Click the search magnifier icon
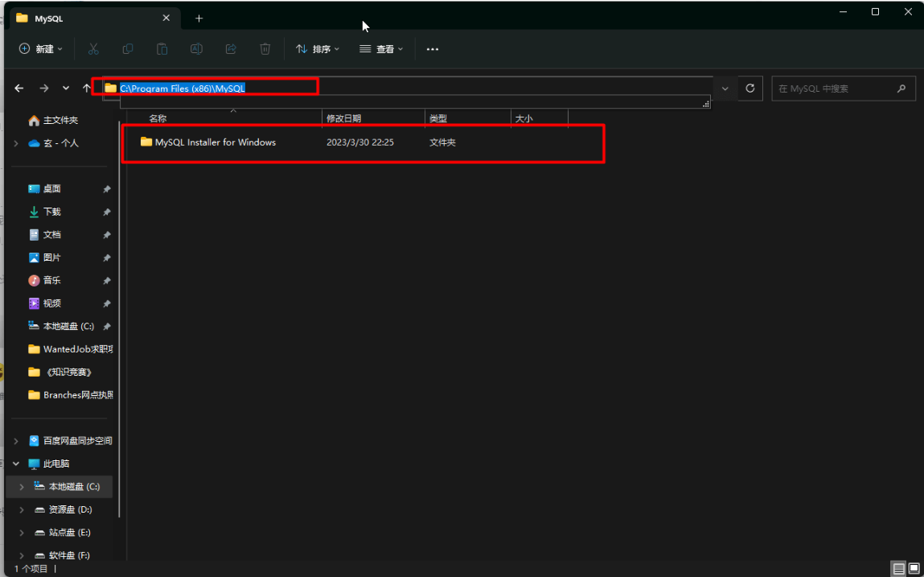 pyautogui.click(x=901, y=89)
